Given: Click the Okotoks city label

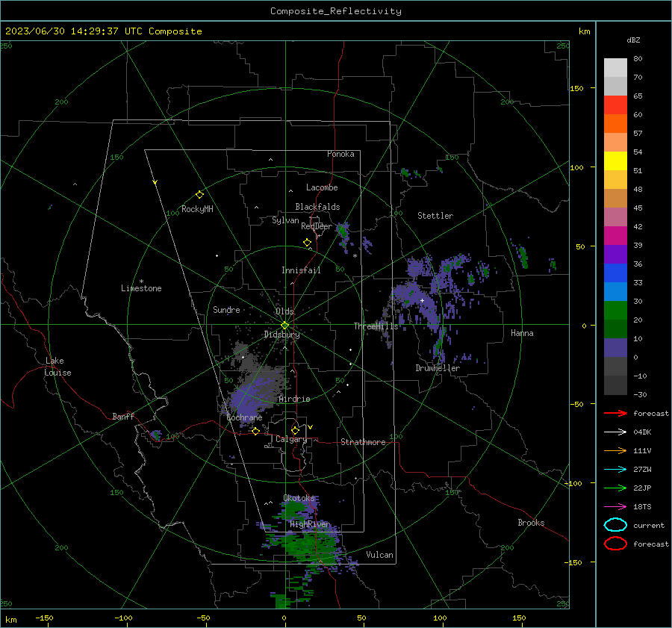Looking at the screenshot, I should (x=299, y=498).
